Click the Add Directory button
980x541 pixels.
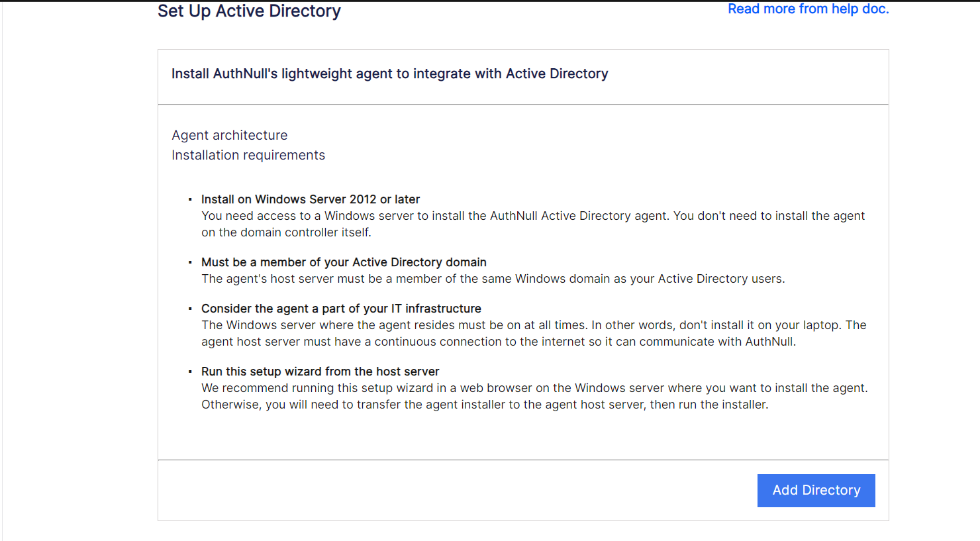click(x=816, y=490)
